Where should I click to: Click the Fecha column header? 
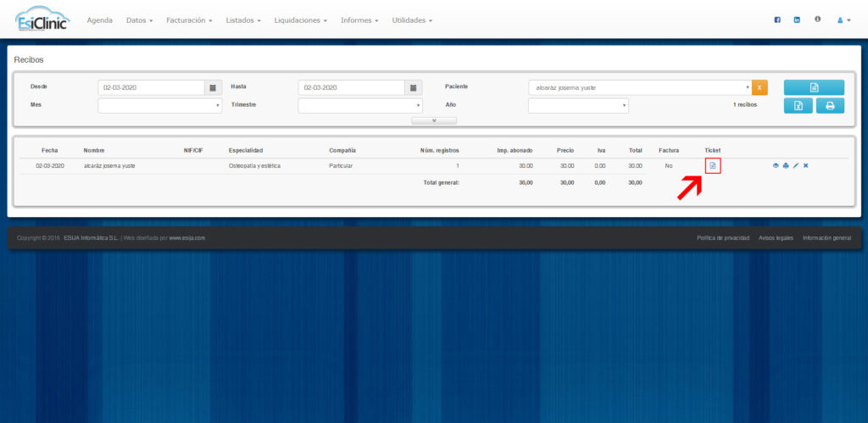pos(49,151)
